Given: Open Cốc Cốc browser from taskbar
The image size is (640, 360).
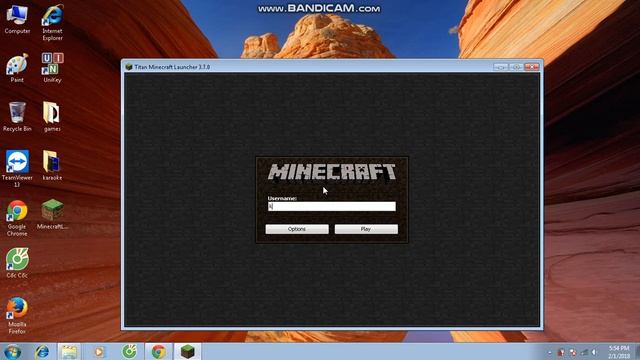Looking at the screenshot, I should click(129, 352).
